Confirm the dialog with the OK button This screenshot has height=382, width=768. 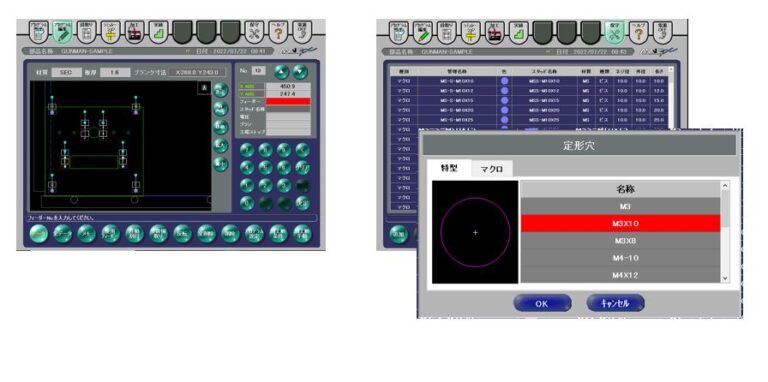pyautogui.click(x=542, y=303)
